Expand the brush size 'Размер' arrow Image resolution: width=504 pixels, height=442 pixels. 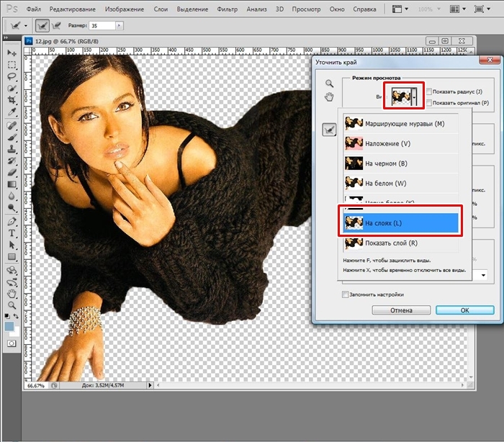pyautogui.click(x=119, y=25)
